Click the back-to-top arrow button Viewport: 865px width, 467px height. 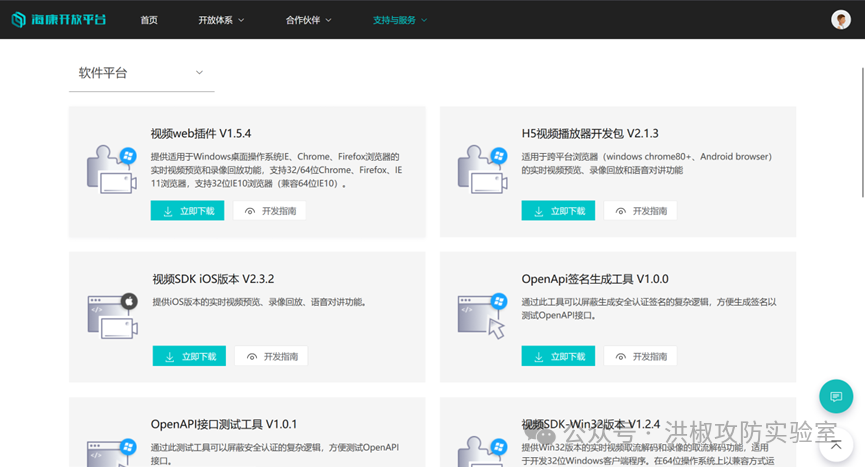[x=836, y=445]
